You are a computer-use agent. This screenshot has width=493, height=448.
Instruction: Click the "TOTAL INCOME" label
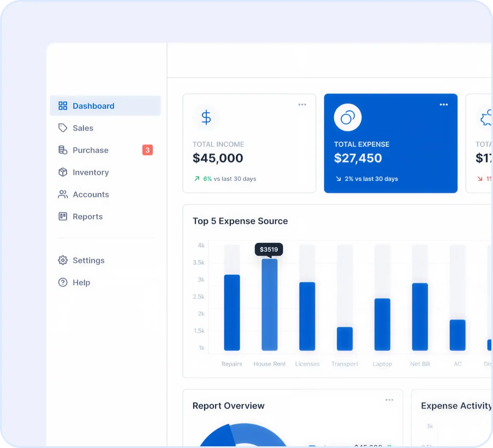[x=218, y=144]
